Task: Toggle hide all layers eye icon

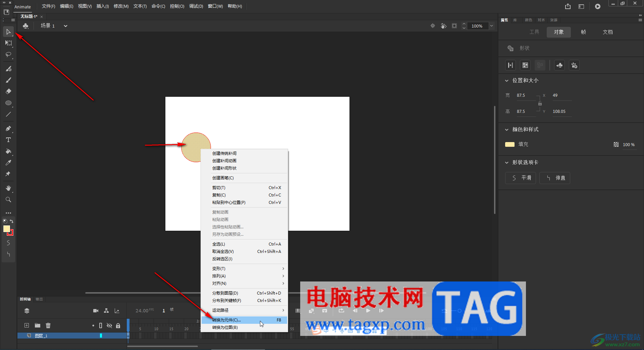Action: (109, 325)
